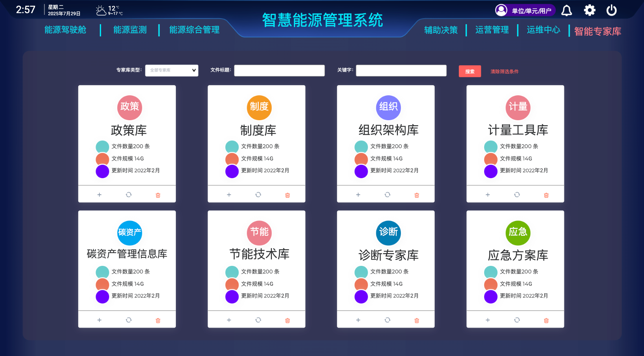
Task: Delete the 政策库 card
Action: 158,195
